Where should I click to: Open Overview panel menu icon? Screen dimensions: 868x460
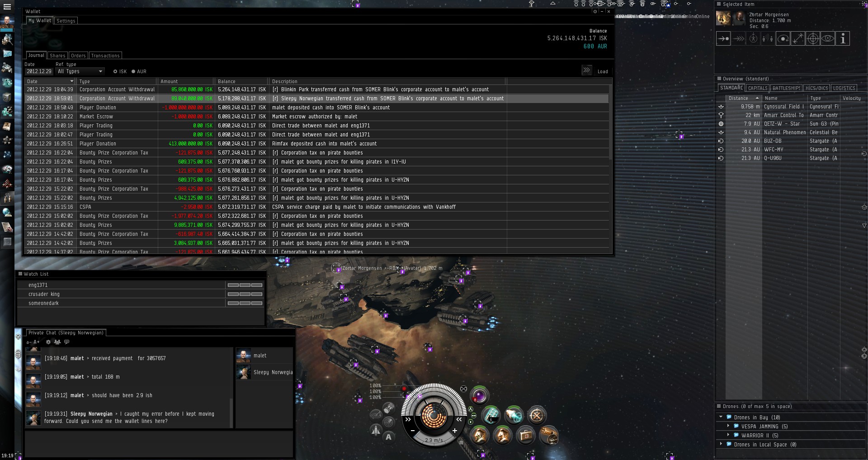click(x=719, y=79)
